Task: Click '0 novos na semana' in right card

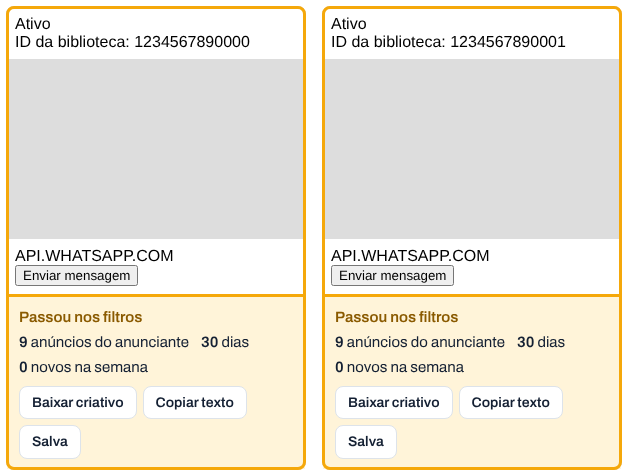Action: pos(399,367)
